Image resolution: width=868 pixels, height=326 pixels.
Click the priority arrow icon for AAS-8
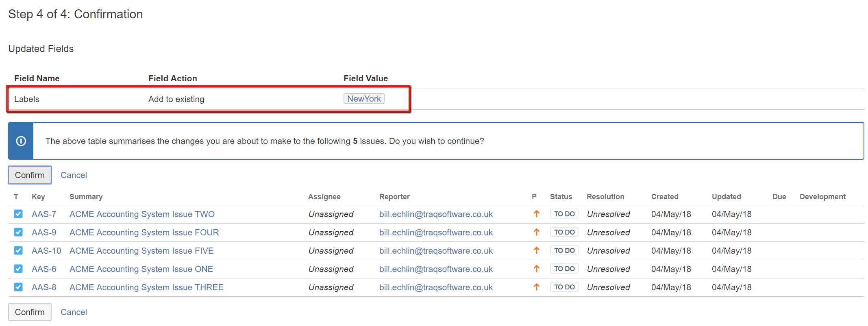[x=536, y=287]
